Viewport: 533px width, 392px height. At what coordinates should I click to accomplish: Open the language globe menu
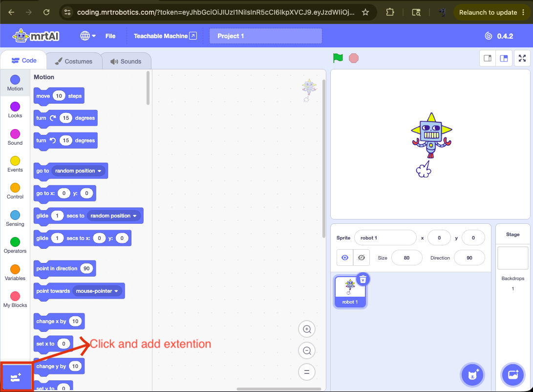pyautogui.click(x=88, y=36)
